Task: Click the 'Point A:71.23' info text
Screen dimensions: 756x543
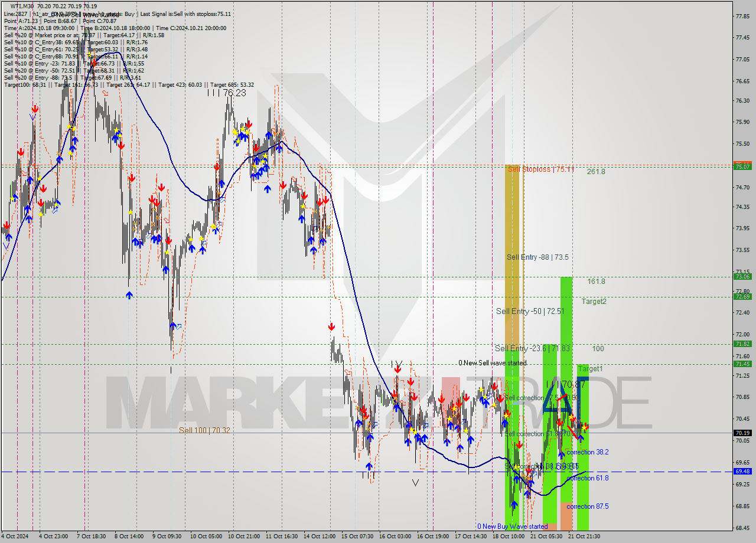Action: tap(22, 21)
